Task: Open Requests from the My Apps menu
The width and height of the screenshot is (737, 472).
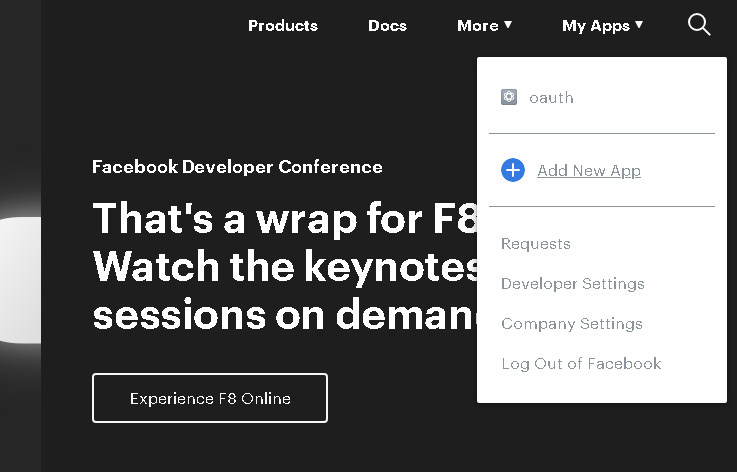Action: (x=536, y=244)
